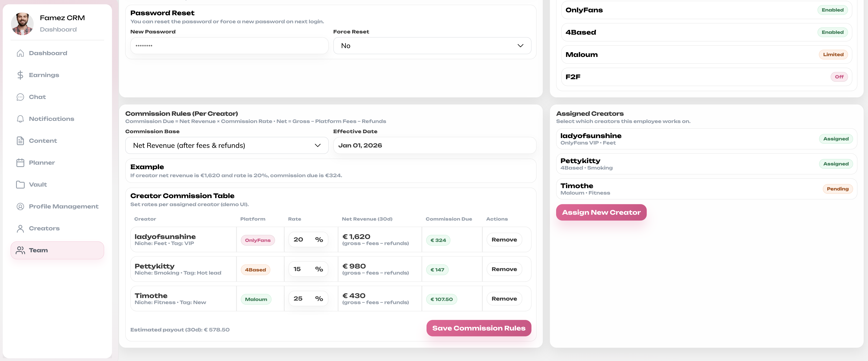Screen dimensions: 868x361
Task: Open the Chat bubble icon
Action: 21,97
